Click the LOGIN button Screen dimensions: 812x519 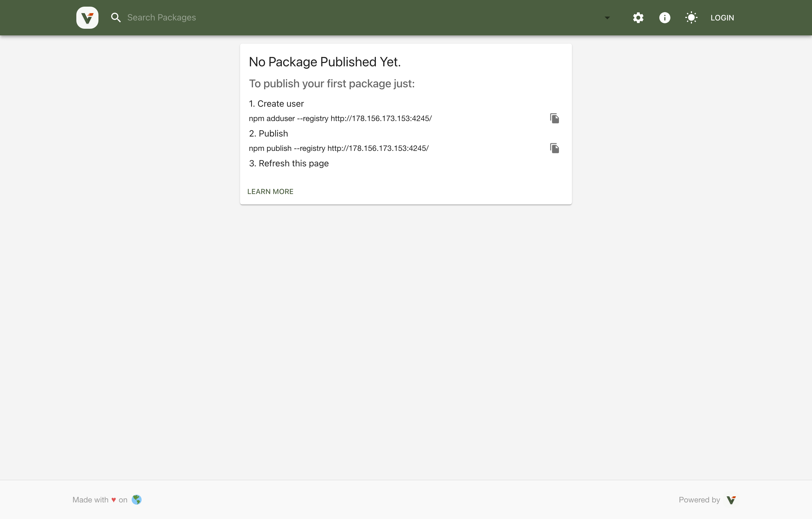[x=722, y=17]
